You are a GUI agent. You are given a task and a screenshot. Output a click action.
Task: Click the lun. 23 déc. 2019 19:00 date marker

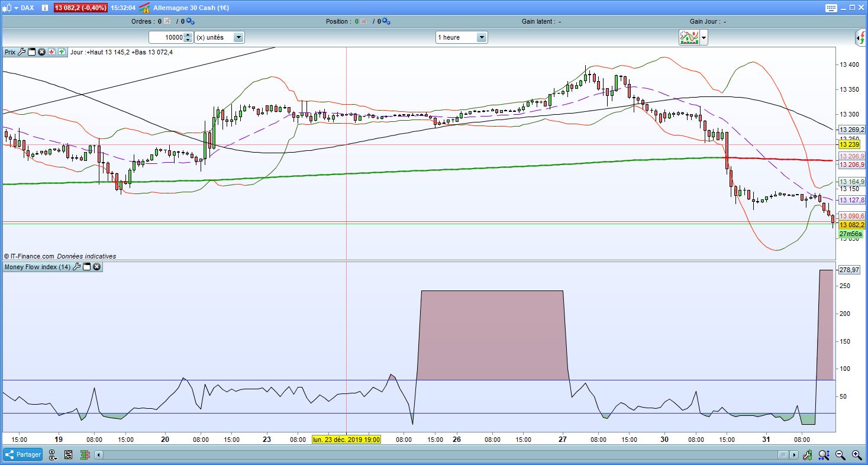click(x=346, y=440)
